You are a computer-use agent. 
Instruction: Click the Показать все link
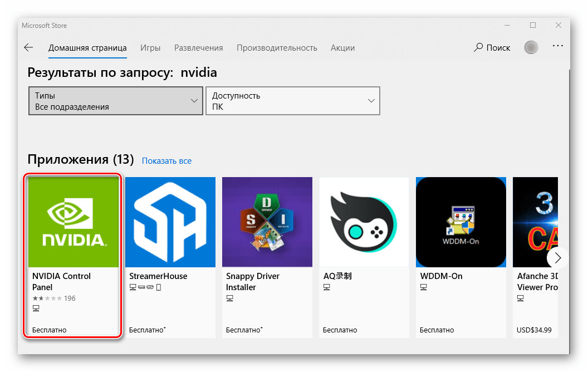pos(166,161)
